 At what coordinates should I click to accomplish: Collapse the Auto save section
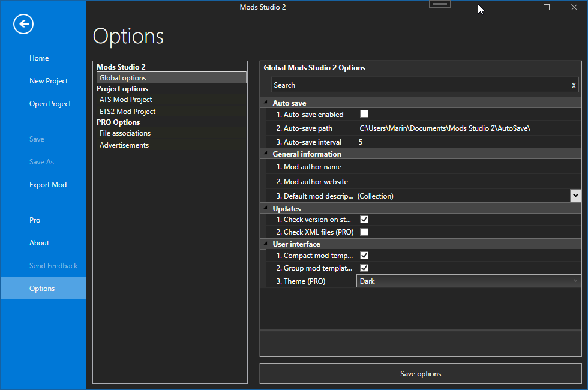[x=265, y=103]
